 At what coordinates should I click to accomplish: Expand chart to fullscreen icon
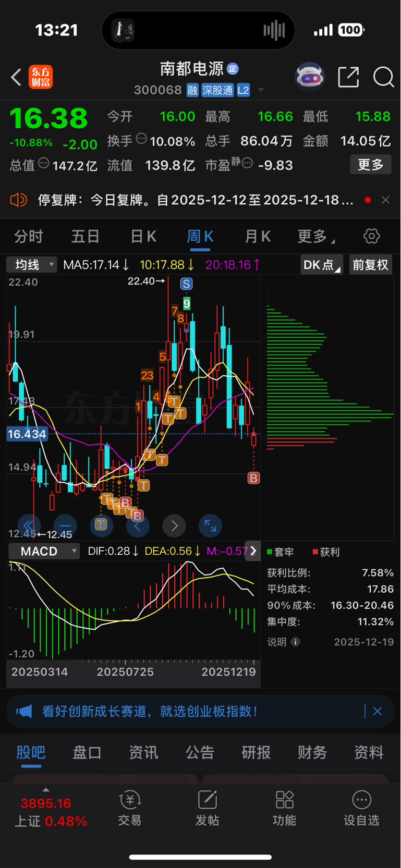pyautogui.click(x=211, y=525)
